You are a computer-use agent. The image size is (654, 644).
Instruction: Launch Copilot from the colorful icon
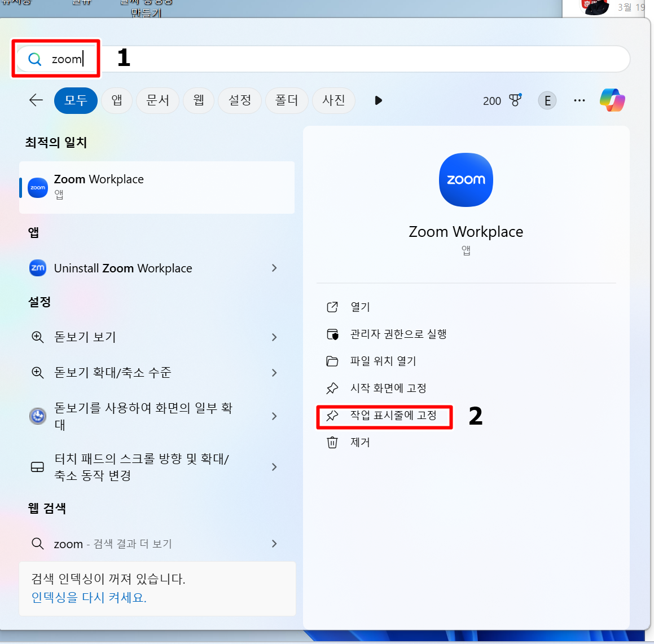pos(612,100)
